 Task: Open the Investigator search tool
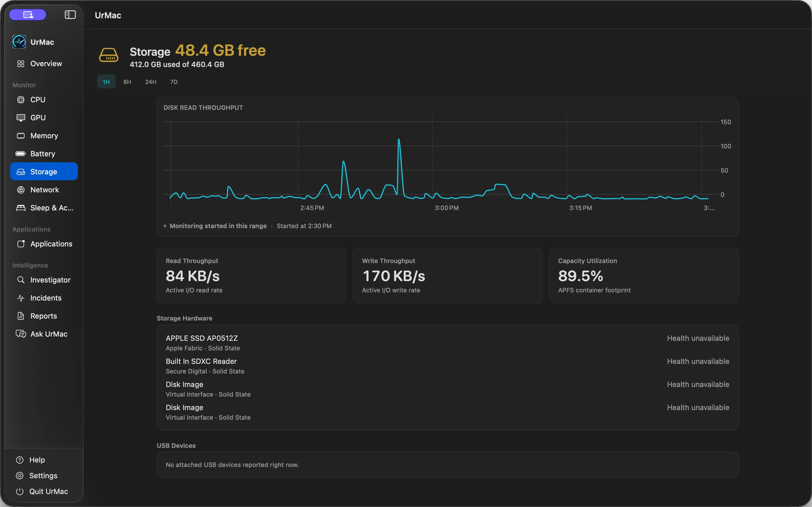click(44, 280)
